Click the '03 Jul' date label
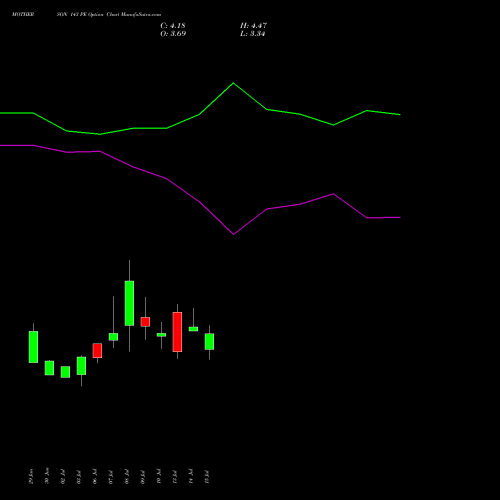 pos(79,477)
